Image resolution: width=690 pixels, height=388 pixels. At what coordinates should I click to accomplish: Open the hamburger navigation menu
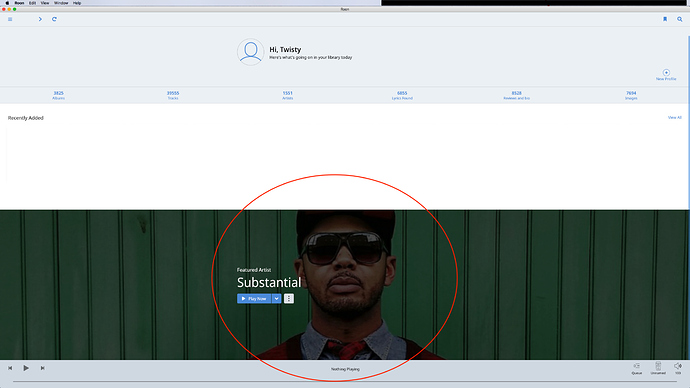(x=10, y=19)
